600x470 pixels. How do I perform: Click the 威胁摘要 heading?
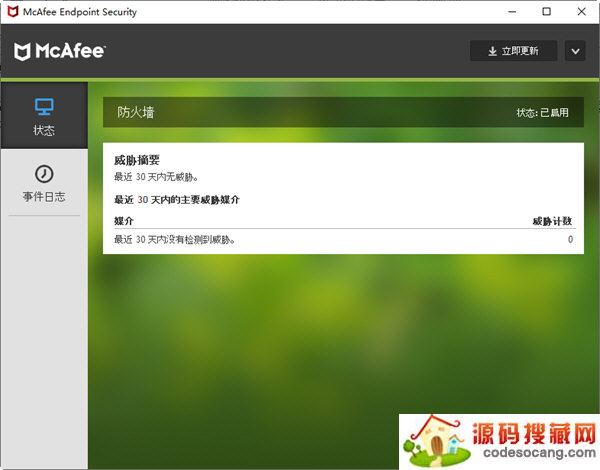tap(137, 160)
